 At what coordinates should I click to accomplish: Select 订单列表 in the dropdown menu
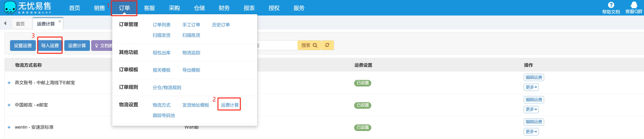pyautogui.click(x=162, y=25)
